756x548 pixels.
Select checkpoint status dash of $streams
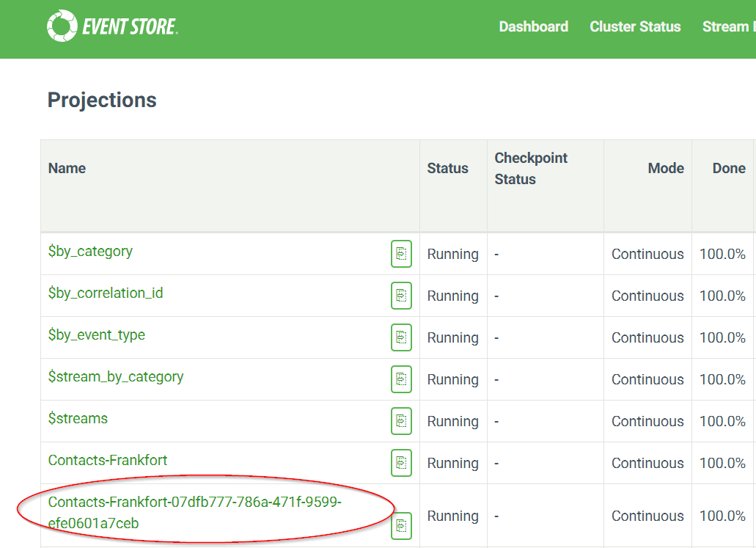(496, 422)
